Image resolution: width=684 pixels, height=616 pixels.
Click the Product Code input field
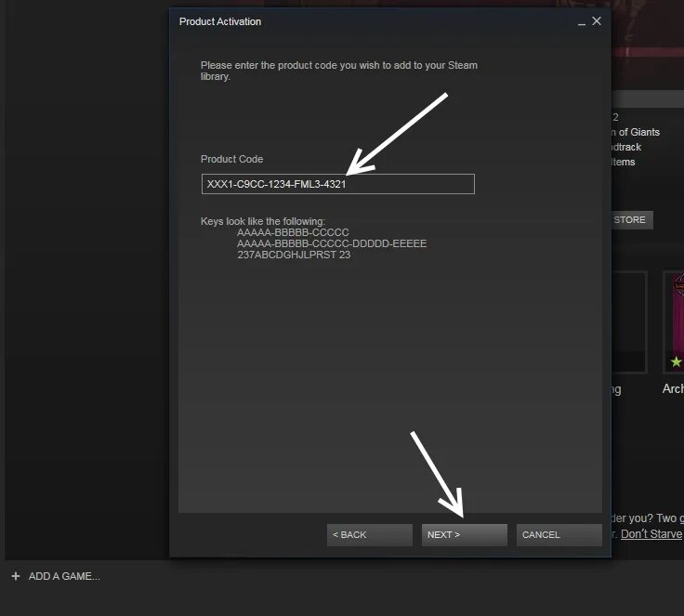337,184
